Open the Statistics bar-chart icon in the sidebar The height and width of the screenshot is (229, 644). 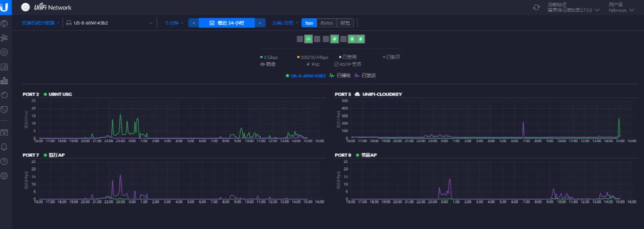[x=4, y=81]
